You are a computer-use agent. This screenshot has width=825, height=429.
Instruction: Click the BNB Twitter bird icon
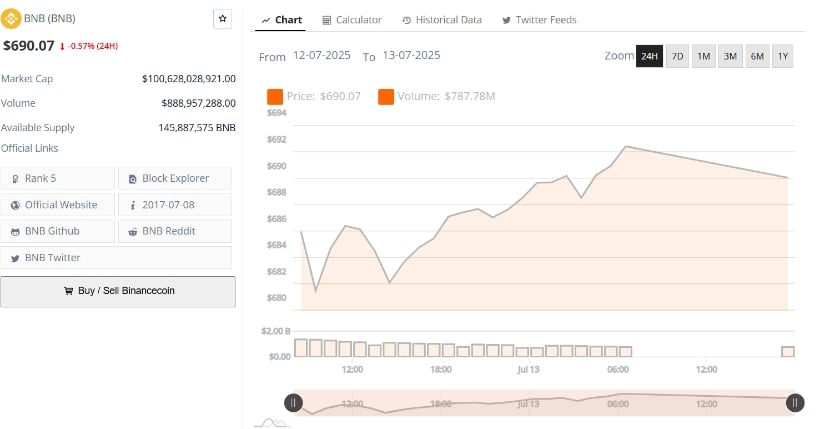15,258
